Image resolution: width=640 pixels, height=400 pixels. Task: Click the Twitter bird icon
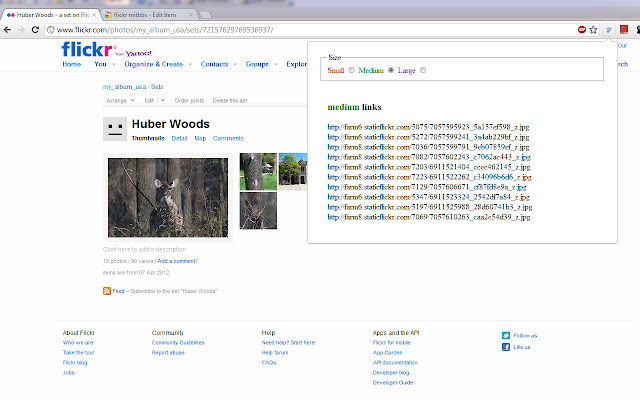(506, 336)
